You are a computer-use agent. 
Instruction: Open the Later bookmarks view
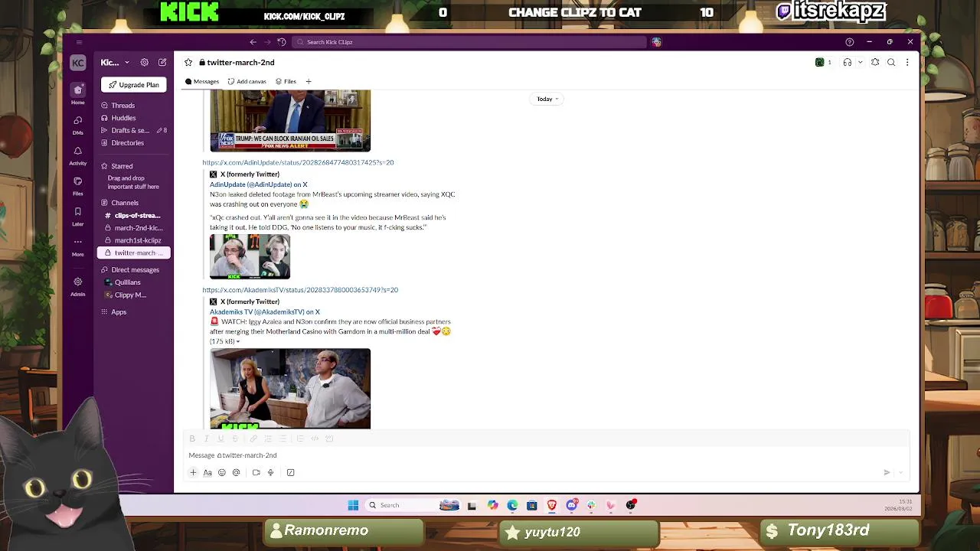coord(77,216)
